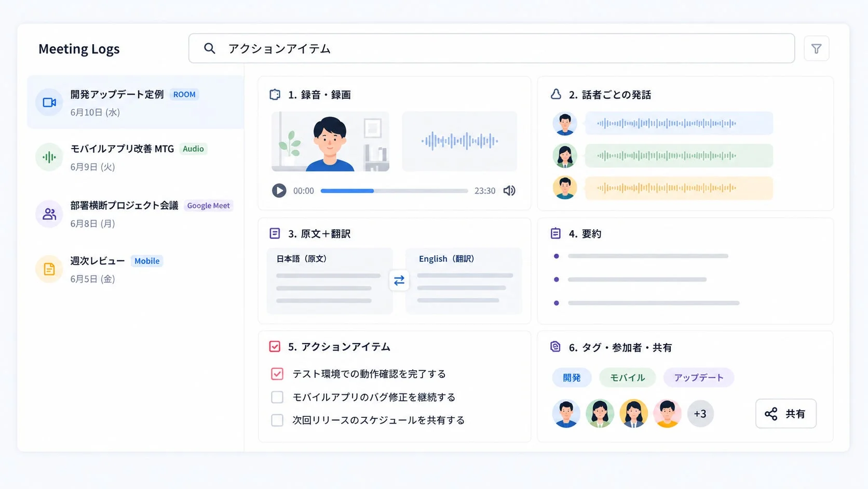
Task: Click the video camera icon for 開発アップデート定例
Action: [x=49, y=102]
